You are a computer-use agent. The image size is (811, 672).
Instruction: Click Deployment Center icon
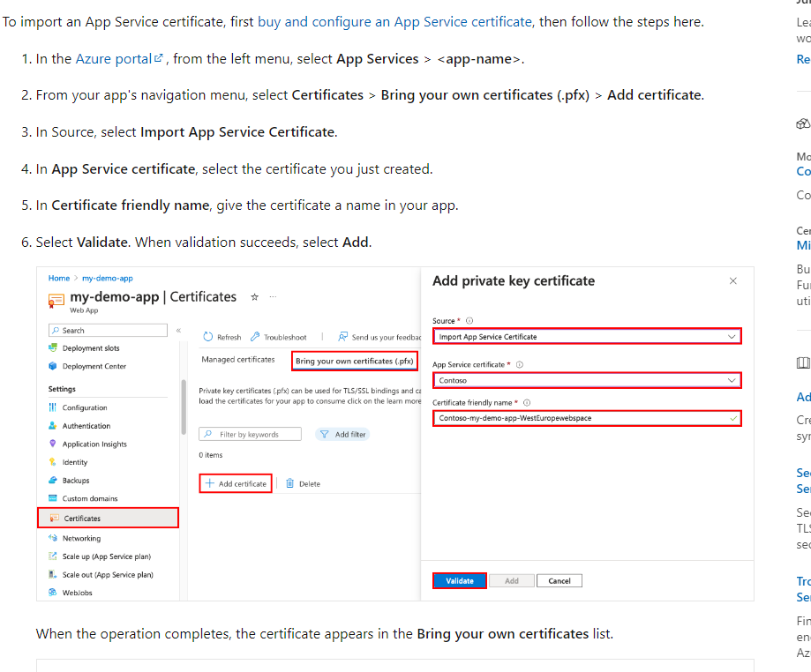pyautogui.click(x=53, y=366)
